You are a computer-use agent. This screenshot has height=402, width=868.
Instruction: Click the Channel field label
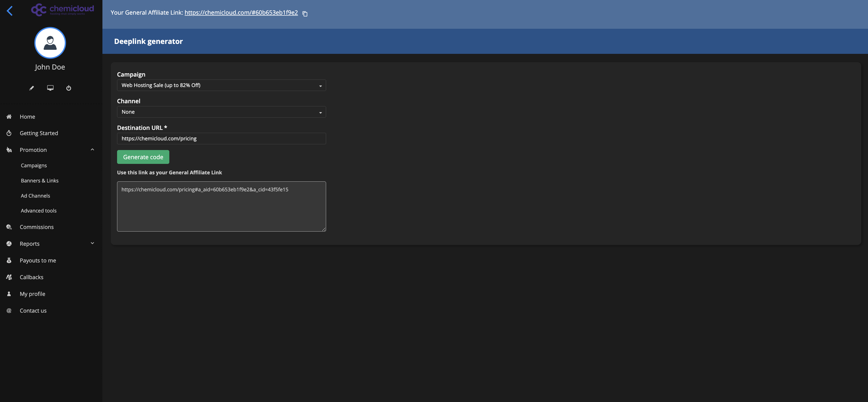(x=128, y=101)
